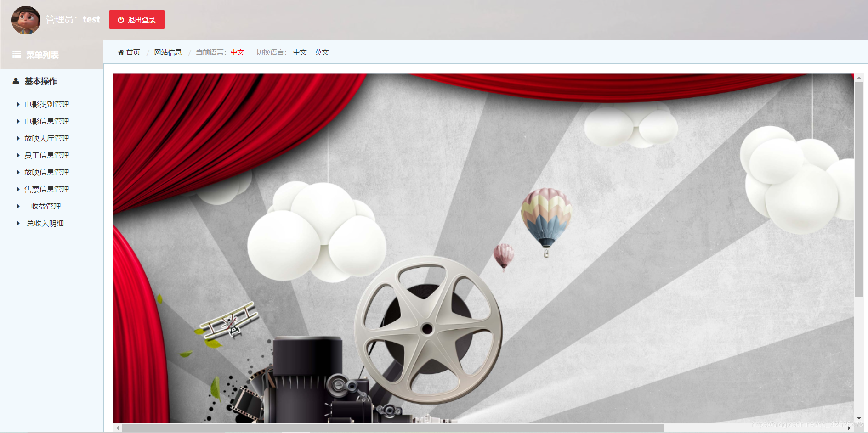868x433 pixels.
Task: Switch language to 中文
Action: 300,52
